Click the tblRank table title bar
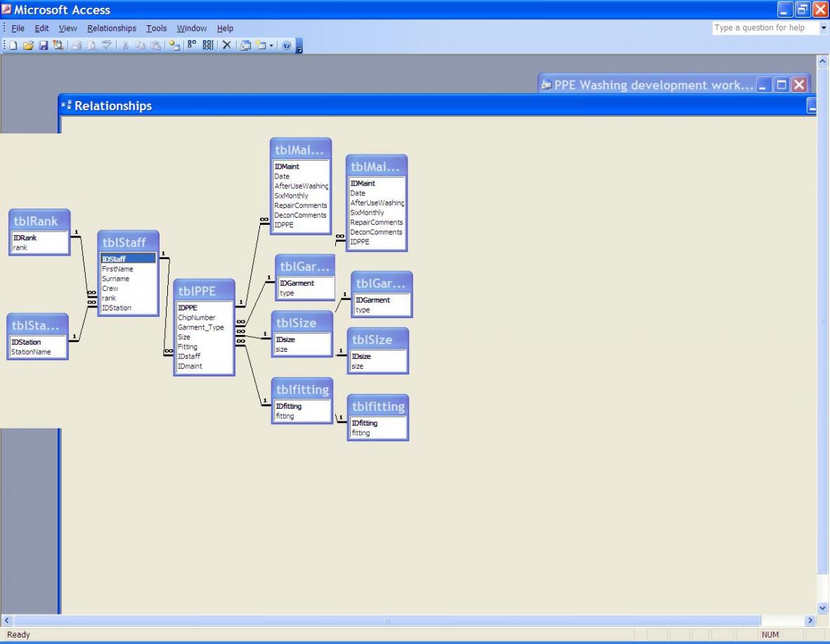 pyautogui.click(x=40, y=221)
